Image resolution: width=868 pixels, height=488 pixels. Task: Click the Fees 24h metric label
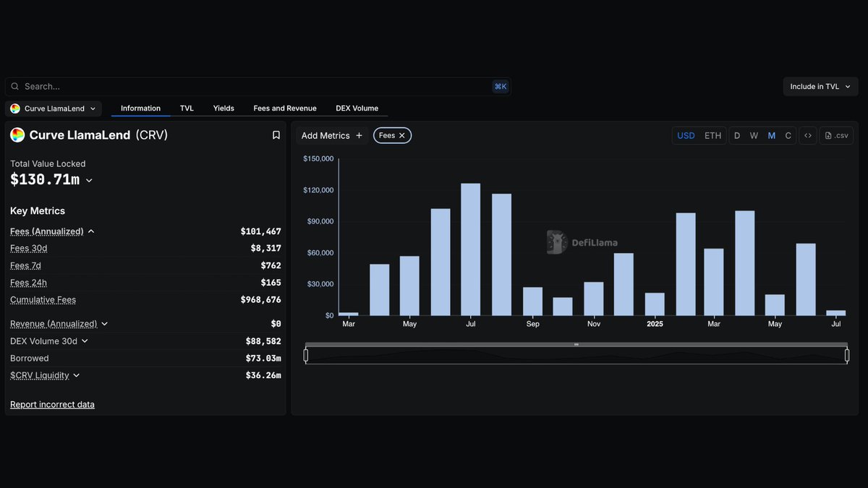(x=28, y=283)
